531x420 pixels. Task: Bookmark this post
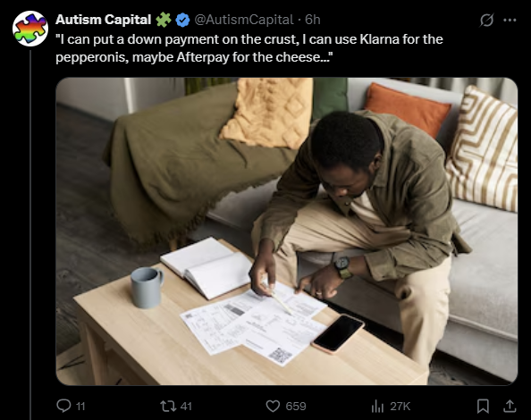tap(483, 406)
